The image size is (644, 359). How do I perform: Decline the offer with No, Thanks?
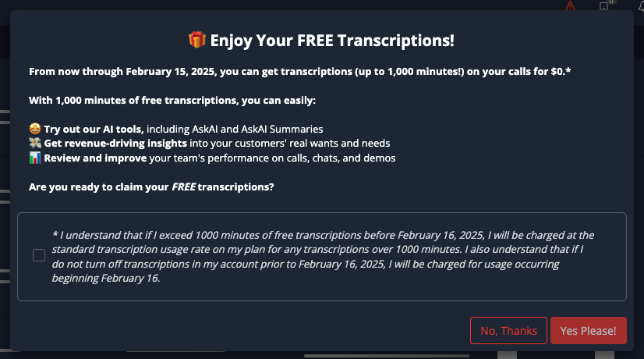508,331
